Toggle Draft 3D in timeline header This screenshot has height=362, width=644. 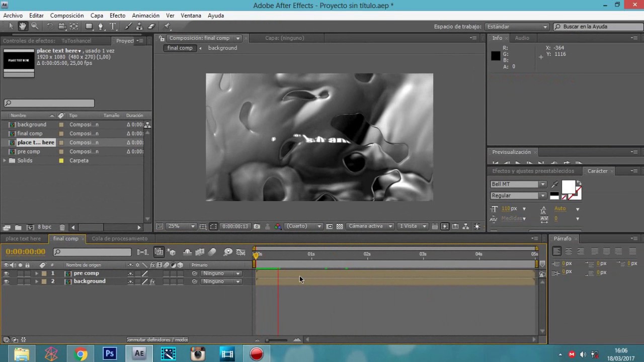tap(172, 252)
